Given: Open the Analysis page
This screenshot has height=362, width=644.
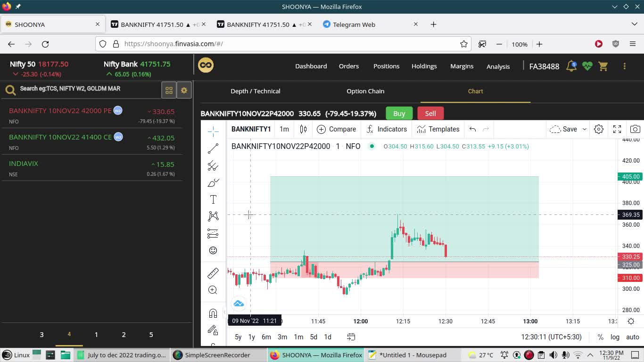Looking at the screenshot, I should (x=498, y=66).
